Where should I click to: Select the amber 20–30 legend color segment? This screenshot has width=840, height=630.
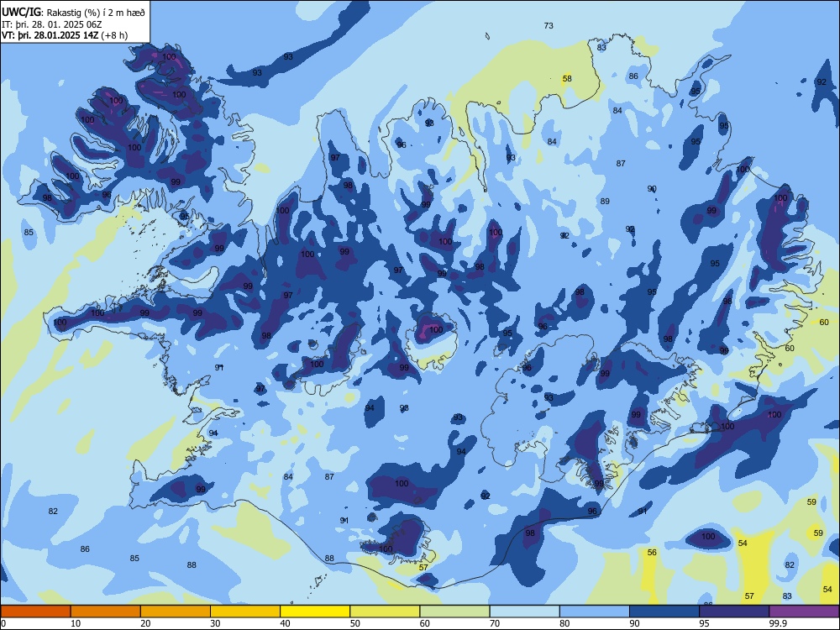176,612
